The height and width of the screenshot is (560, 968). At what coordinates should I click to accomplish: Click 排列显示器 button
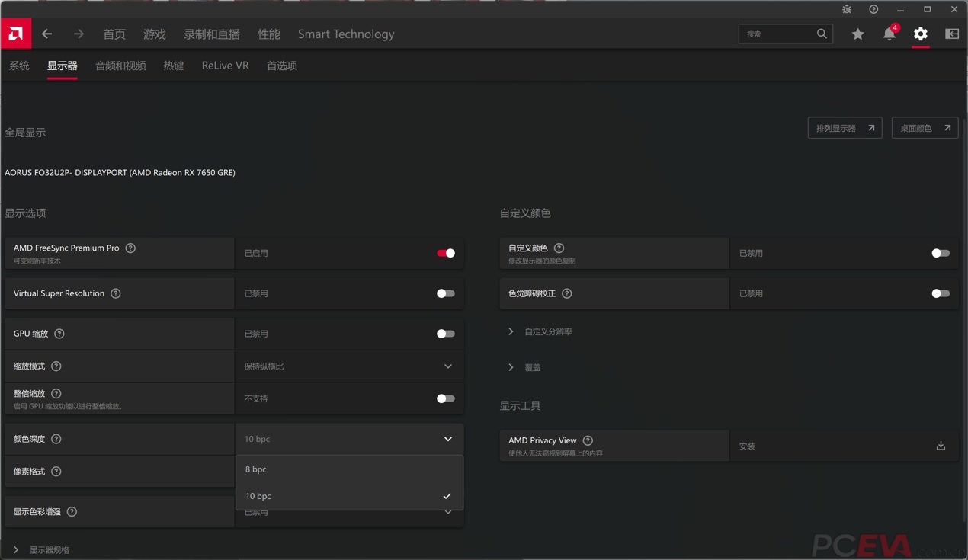[x=845, y=128]
